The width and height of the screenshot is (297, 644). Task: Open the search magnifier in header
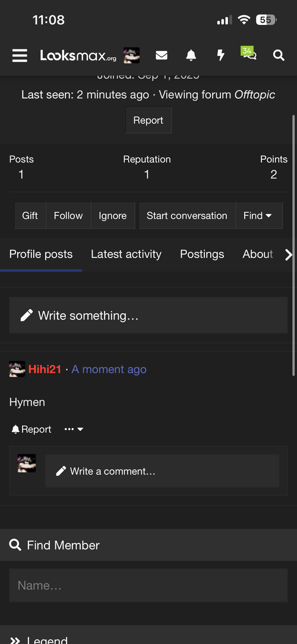coord(279,55)
